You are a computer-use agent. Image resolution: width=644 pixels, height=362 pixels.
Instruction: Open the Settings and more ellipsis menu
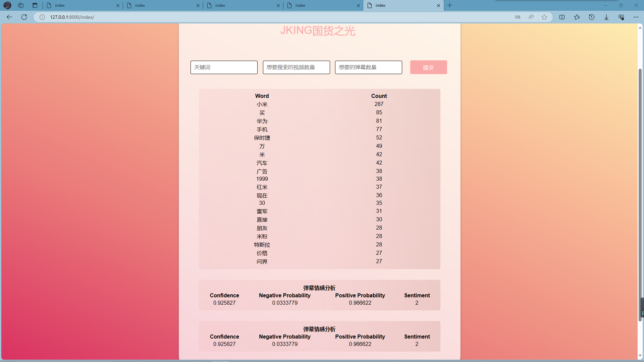tap(636, 17)
